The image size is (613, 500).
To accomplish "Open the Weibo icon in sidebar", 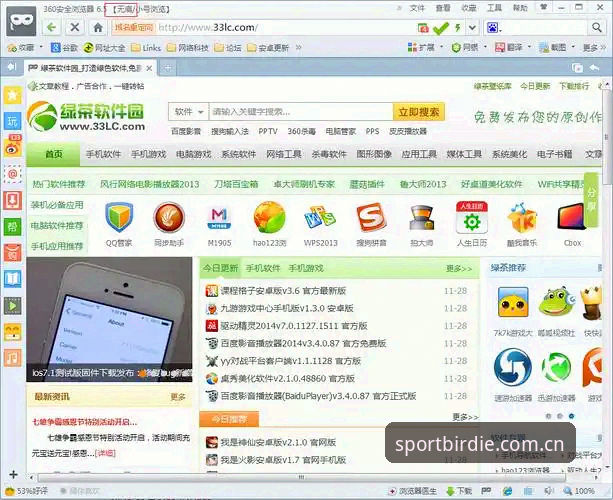I will (x=13, y=147).
